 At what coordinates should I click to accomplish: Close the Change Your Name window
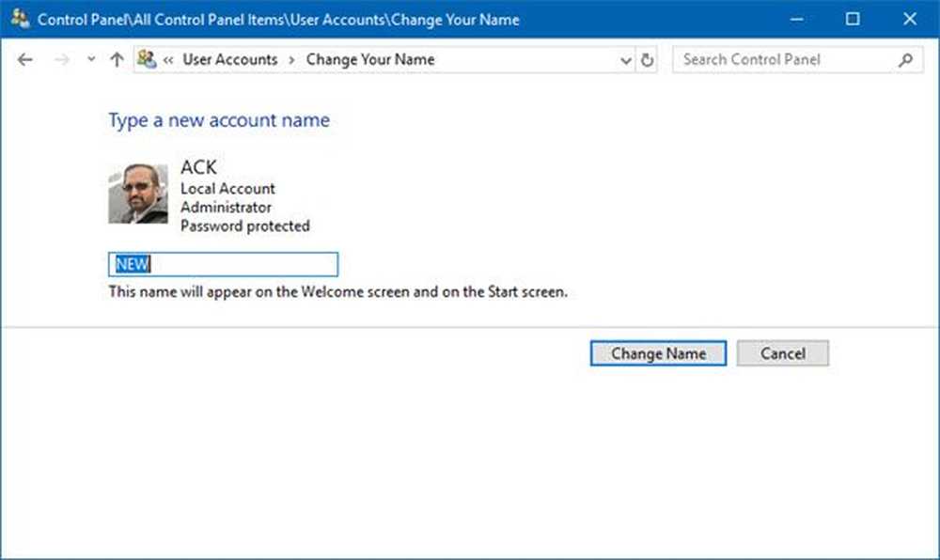pos(909,19)
